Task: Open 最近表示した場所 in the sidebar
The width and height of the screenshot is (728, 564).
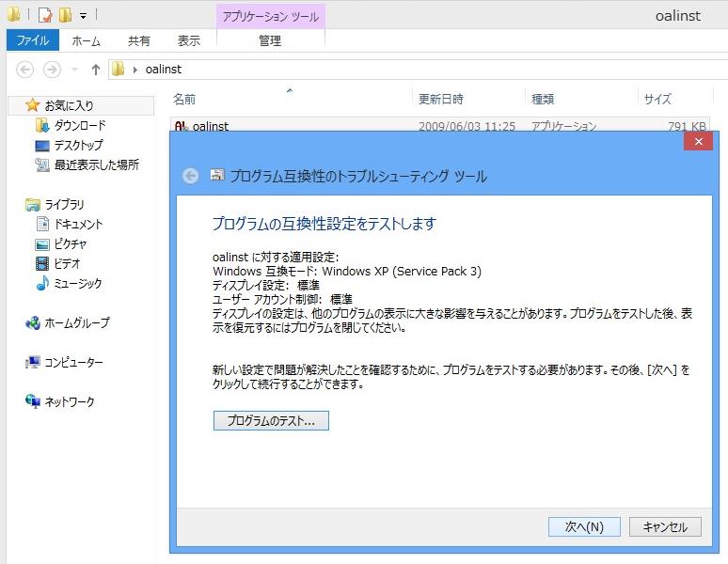Action: click(x=97, y=164)
